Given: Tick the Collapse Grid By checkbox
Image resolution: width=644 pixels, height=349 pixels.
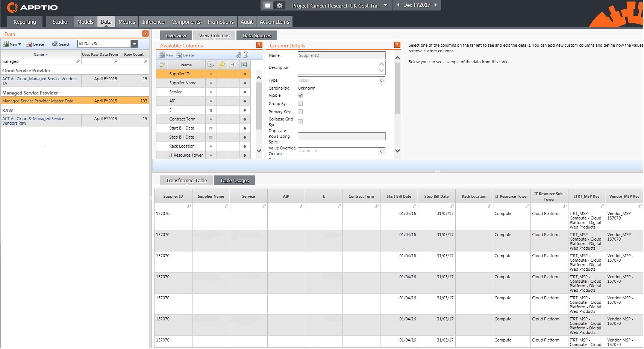Looking at the screenshot, I should click(x=300, y=122).
